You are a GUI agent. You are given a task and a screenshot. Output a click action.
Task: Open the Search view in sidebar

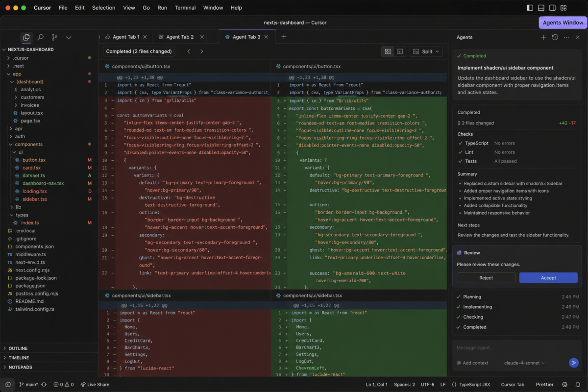(x=41, y=37)
